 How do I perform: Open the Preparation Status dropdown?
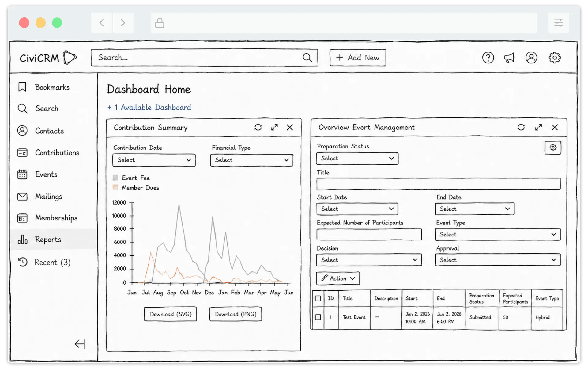tap(357, 159)
